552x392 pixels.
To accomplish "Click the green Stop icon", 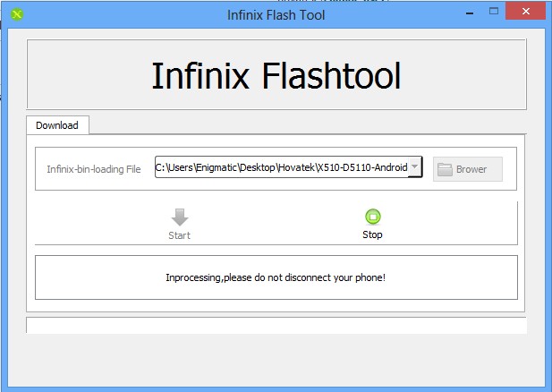I will pos(373,217).
